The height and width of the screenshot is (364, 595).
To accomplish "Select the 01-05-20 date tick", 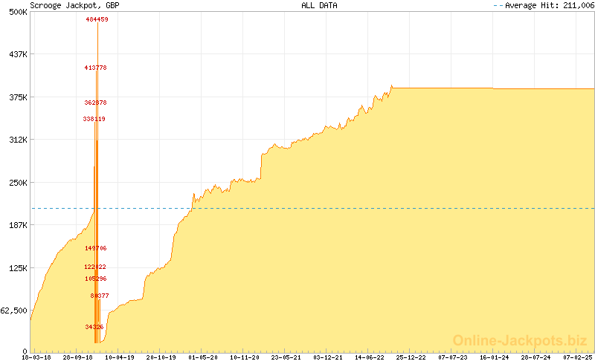I will tap(203, 357).
